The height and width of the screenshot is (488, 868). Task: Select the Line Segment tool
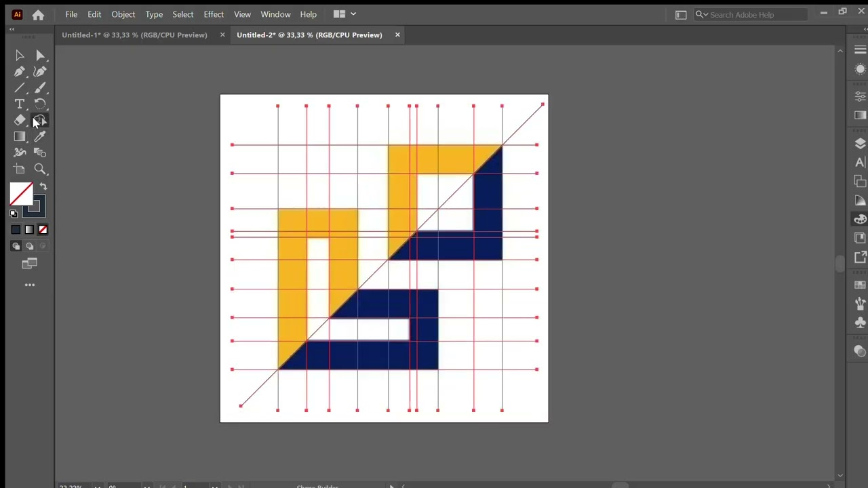coord(20,88)
